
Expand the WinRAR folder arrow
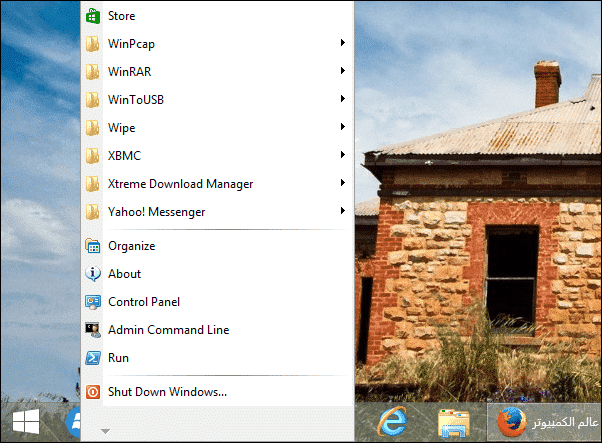tap(343, 72)
